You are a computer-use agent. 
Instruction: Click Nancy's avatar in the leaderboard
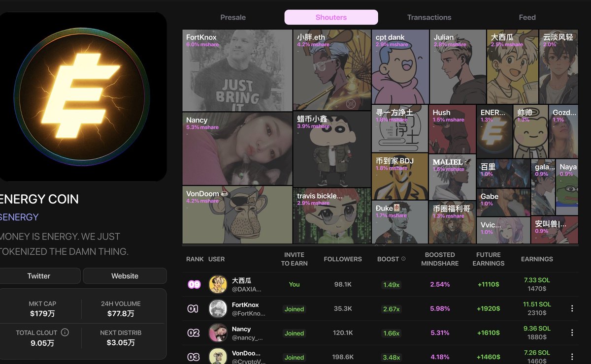[x=218, y=333]
